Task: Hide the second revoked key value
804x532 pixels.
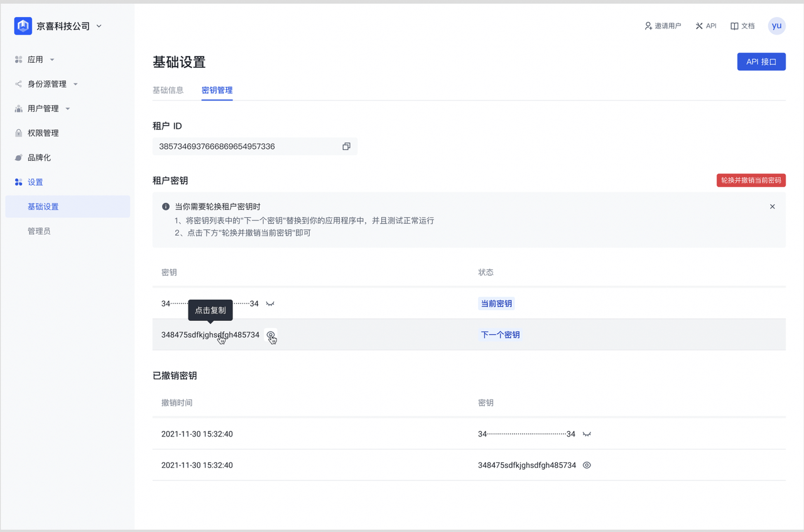Action: click(587, 465)
